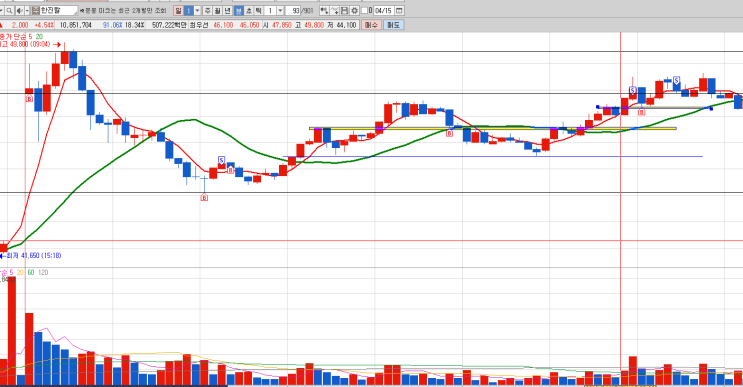The height and width of the screenshot is (387, 743).
Task: Click the date field showing 04/15
Action: click(x=383, y=10)
